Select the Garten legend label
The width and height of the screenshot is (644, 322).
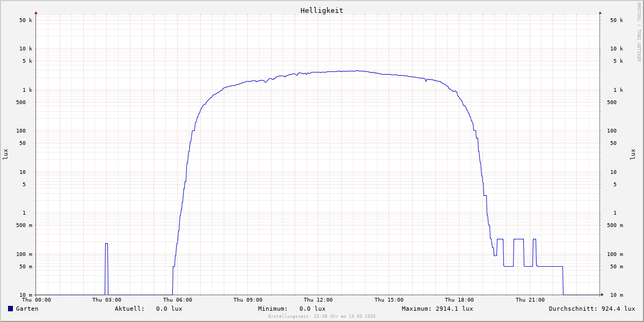[27, 309]
